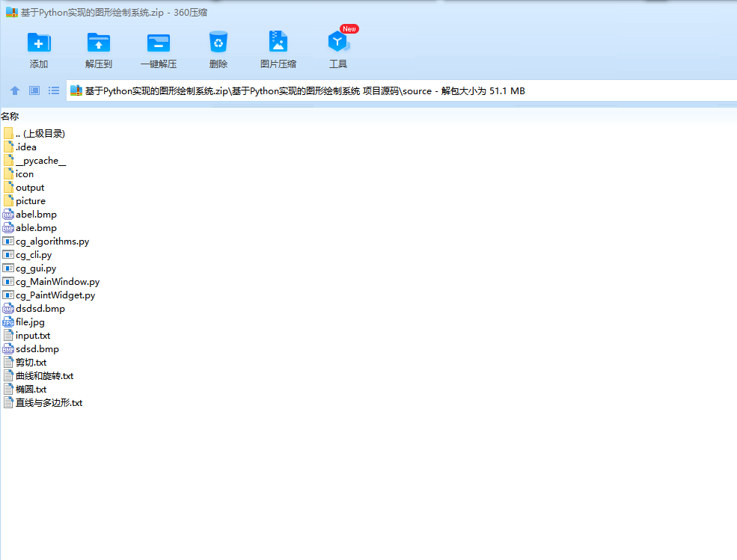Image resolution: width=737 pixels, height=560 pixels.
Task: Click the 名称 column header
Action: 10,117
